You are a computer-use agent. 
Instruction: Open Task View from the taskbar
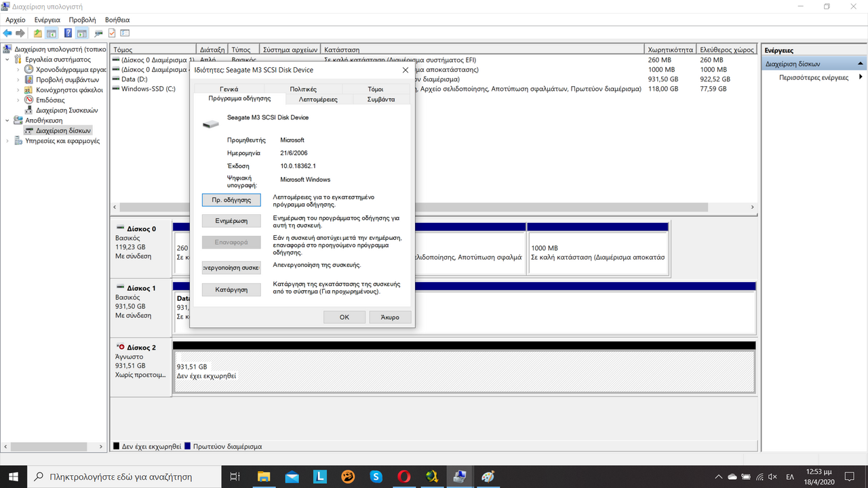pyautogui.click(x=235, y=476)
